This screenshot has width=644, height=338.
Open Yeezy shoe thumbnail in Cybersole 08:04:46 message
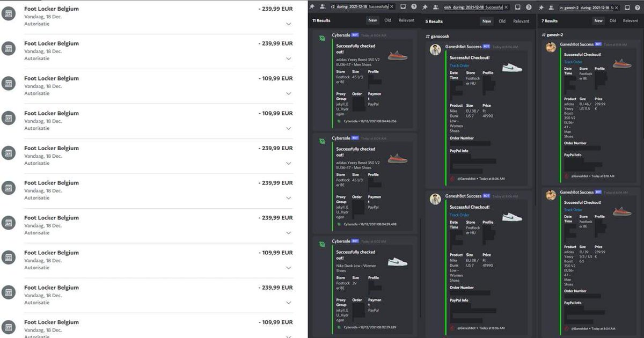point(398,55)
